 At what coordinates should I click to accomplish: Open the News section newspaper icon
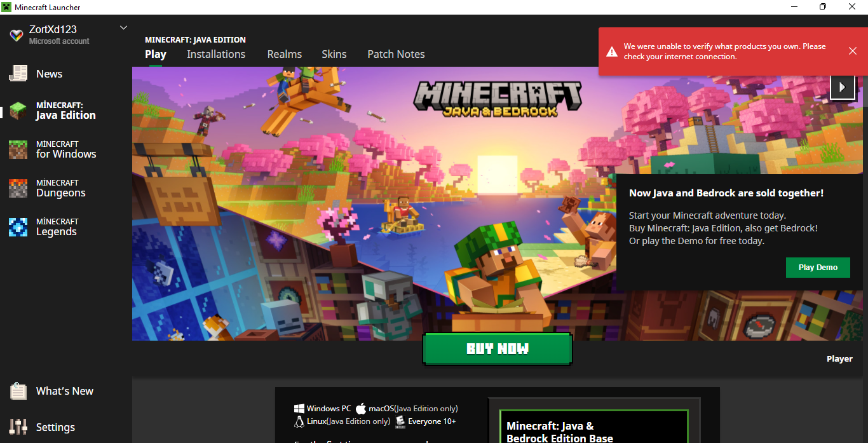(18, 74)
